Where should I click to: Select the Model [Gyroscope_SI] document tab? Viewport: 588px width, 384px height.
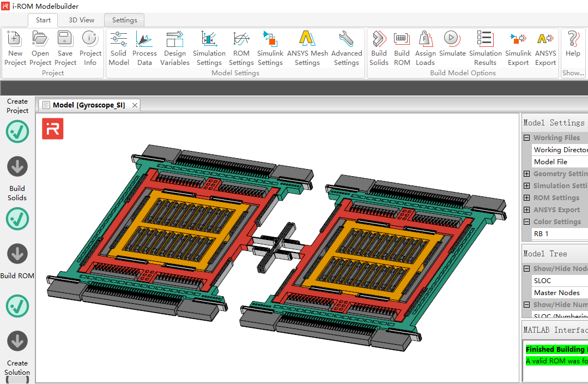click(x=88, y=105)
